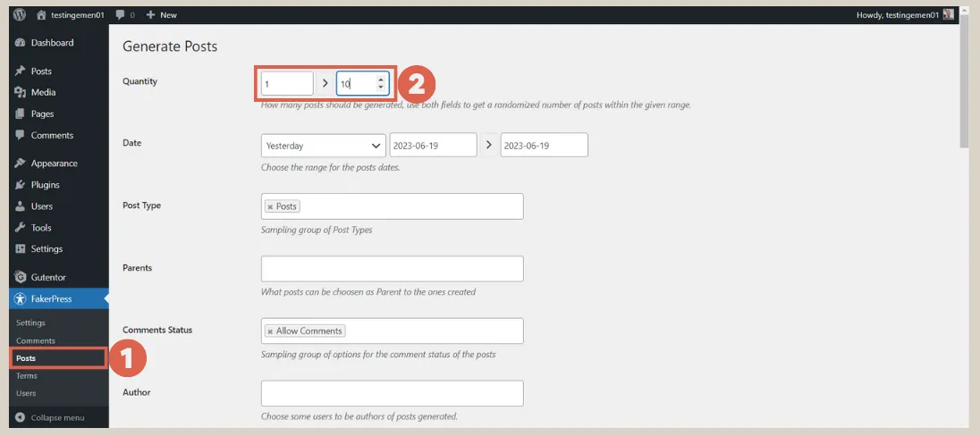The height and width of the screenshot is (436, 980).
Task: Open FakerPress Settings submenu link
Action: click(x=30, y=323)
